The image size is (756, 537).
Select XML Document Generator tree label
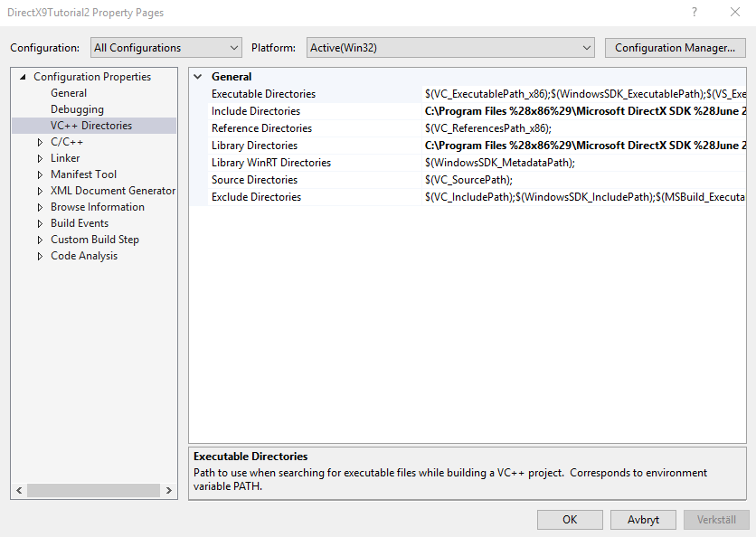113,191
